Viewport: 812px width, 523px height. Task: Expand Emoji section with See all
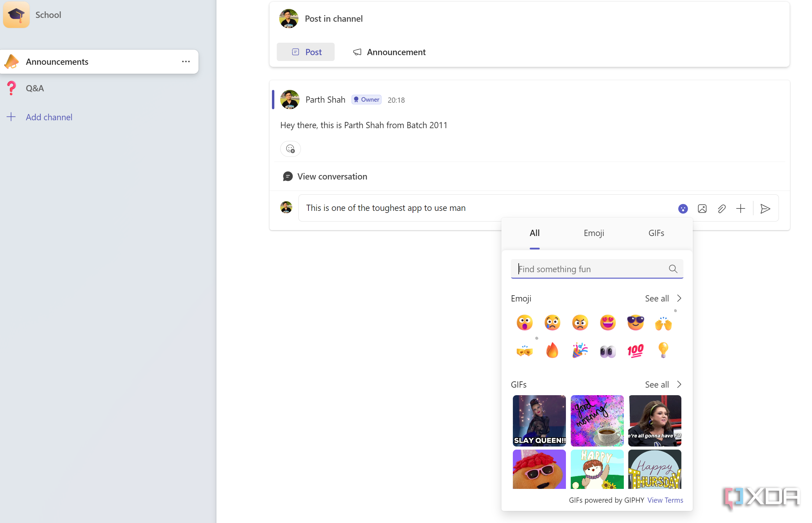pos(663,298)
